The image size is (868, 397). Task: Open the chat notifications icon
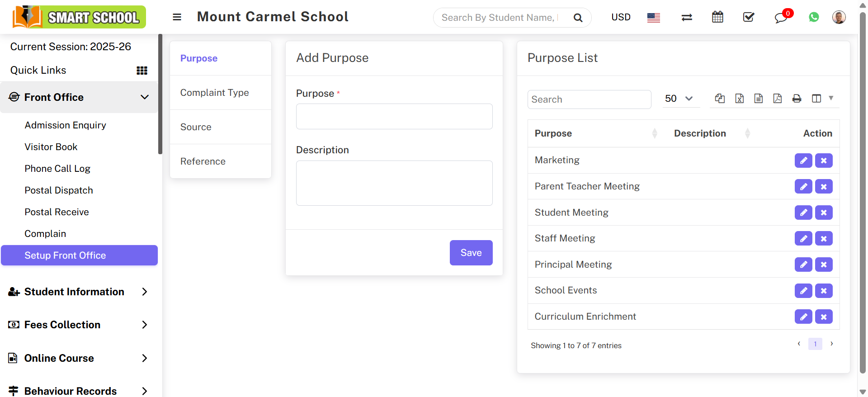pyautogui.click(x=781, y=18)
